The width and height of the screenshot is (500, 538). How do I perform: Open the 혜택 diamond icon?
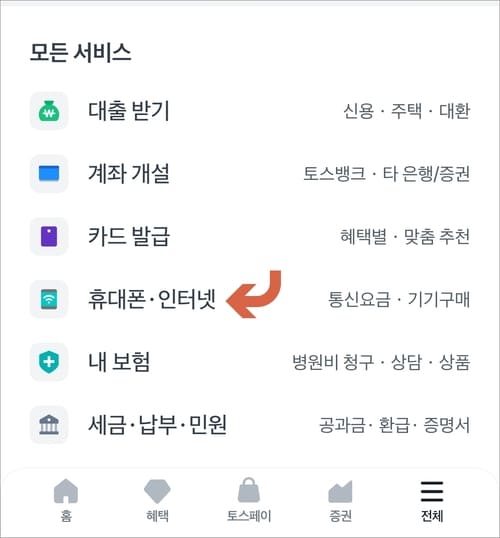157,492
